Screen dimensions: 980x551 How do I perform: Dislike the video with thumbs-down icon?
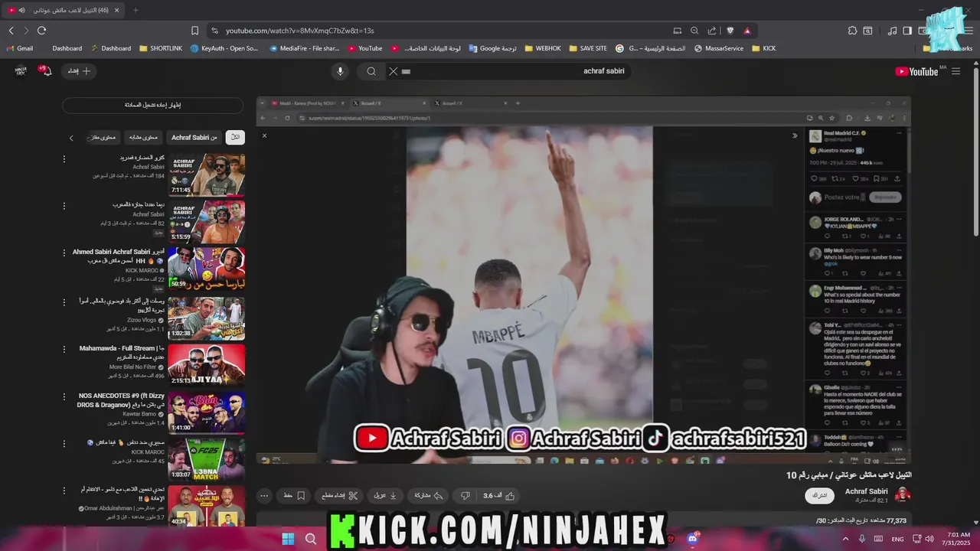[x=465, y=496]
